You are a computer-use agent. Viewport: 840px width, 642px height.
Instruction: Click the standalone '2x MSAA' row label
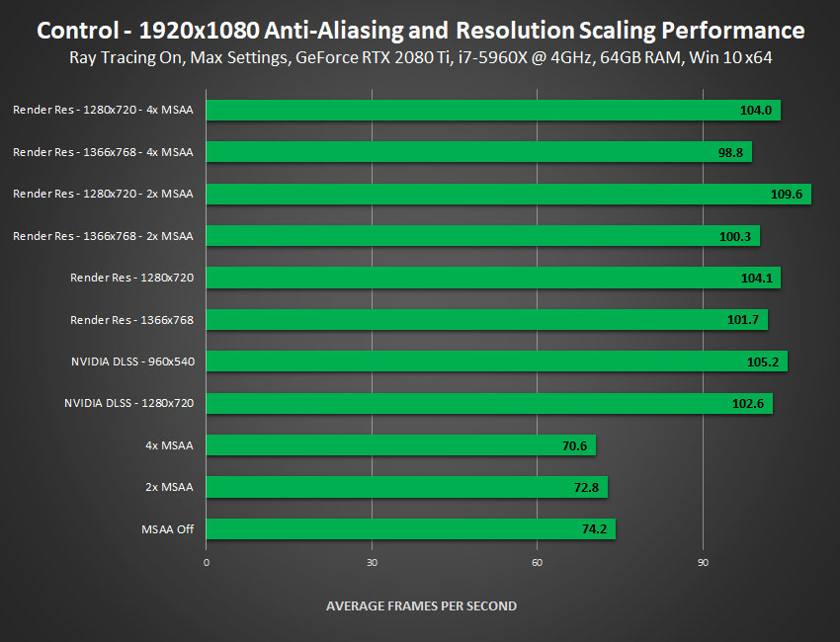(169, 487)
